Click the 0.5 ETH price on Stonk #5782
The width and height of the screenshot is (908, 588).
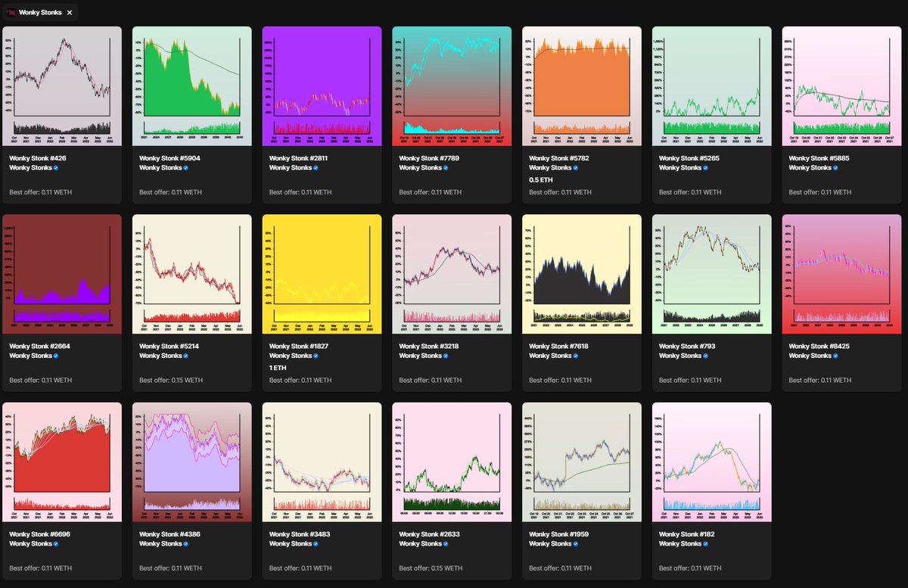pos(540,180)
